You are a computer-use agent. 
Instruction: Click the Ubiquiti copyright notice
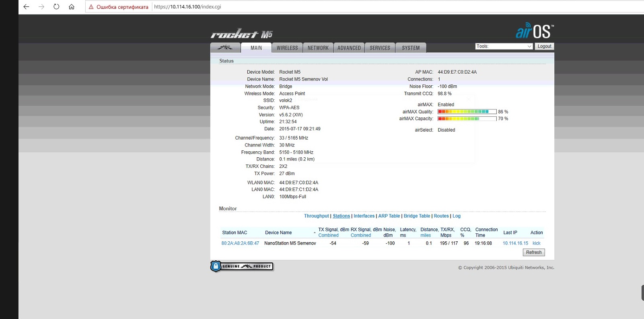pos(506,268)
